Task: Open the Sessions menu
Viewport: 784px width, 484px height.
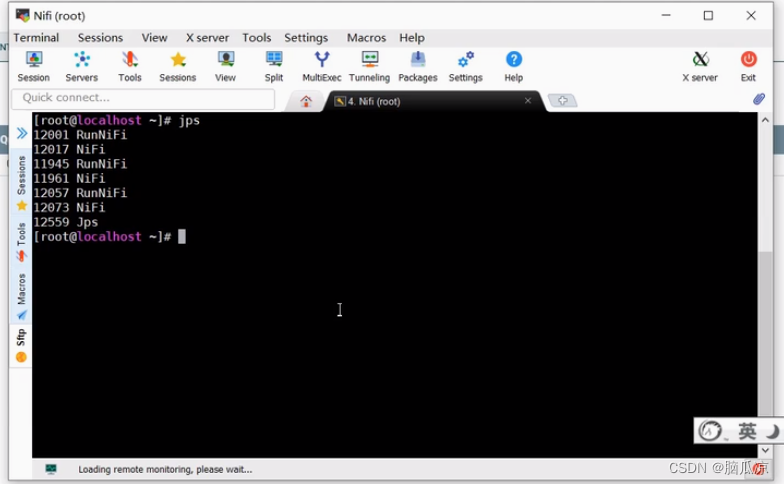Action: click(x=100, y=38)
